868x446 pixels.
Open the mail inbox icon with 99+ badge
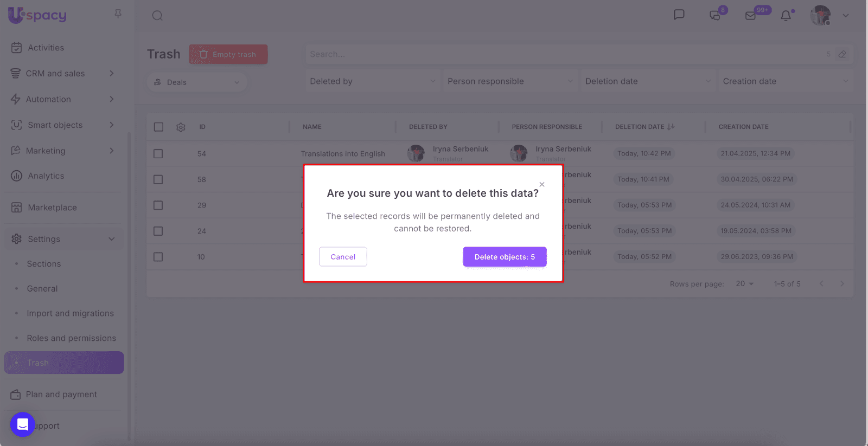click(x=751, y=16)
